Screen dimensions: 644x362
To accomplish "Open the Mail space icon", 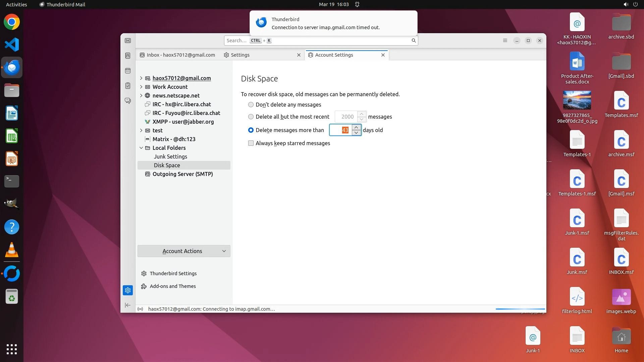I will coord(128,41).
